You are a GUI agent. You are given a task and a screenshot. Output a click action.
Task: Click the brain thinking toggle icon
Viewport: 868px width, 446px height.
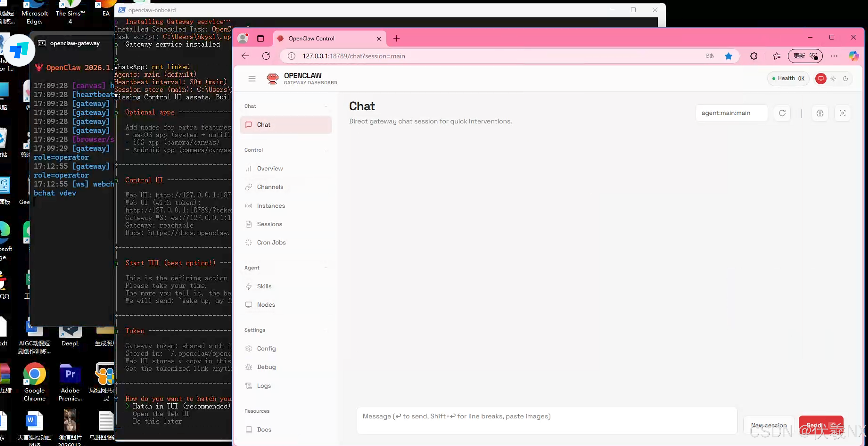[x=820, y=113]
